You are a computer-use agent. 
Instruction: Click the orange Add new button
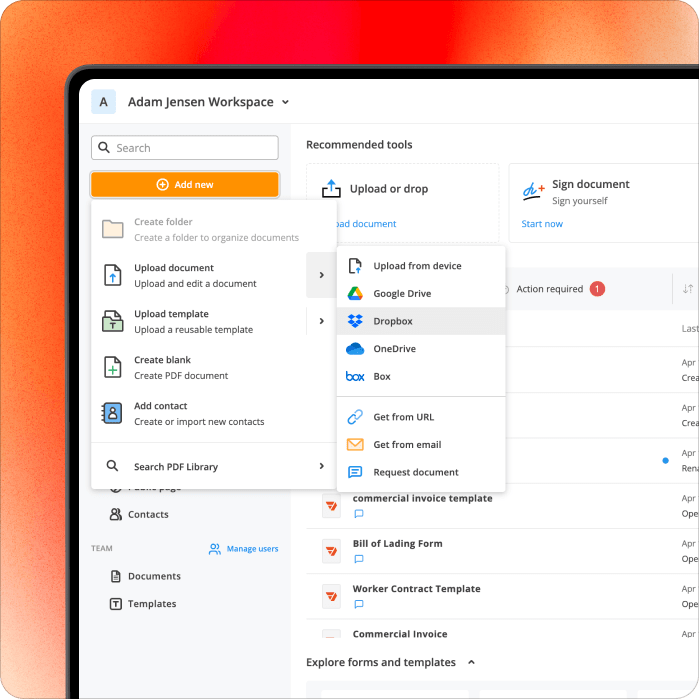pyautogui.click(x=185, y=185)
